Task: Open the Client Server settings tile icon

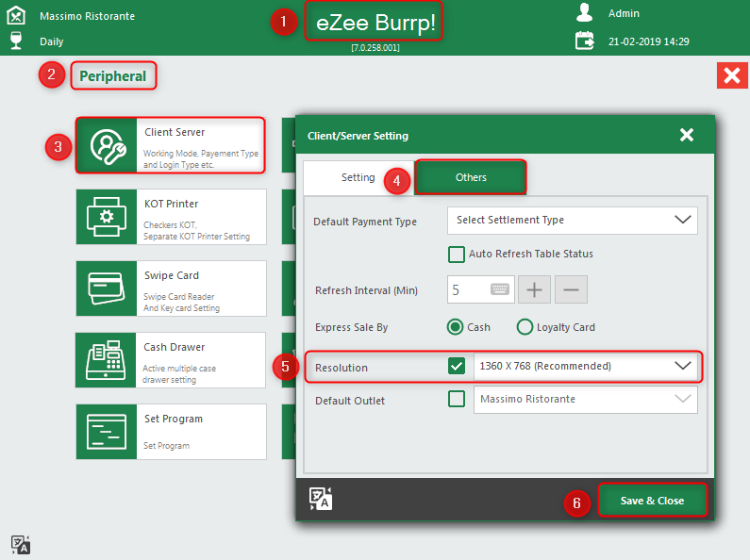Action: pos(107,146)
